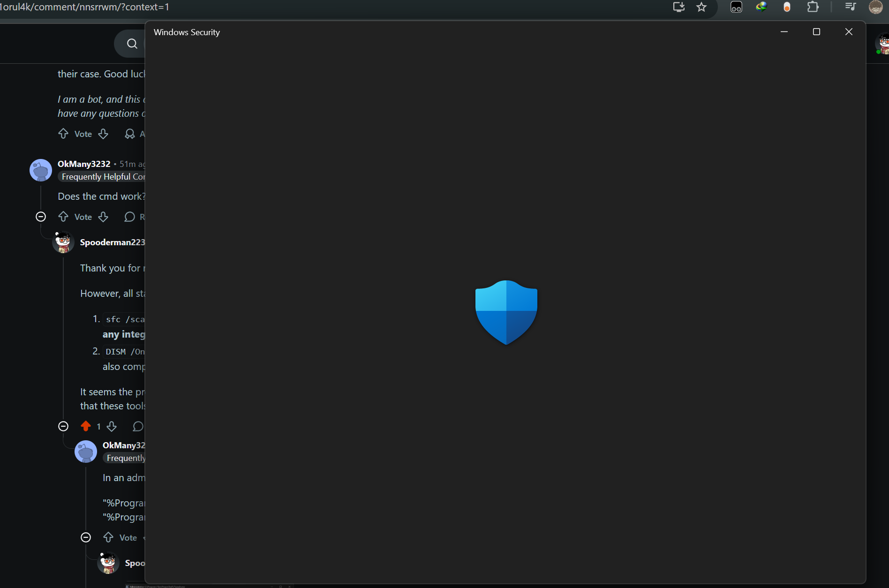Image resolution: width=889 pixels, height=588 pixels.
Task: Click the Windows Security title bar text
Action: tap(187, 32)
